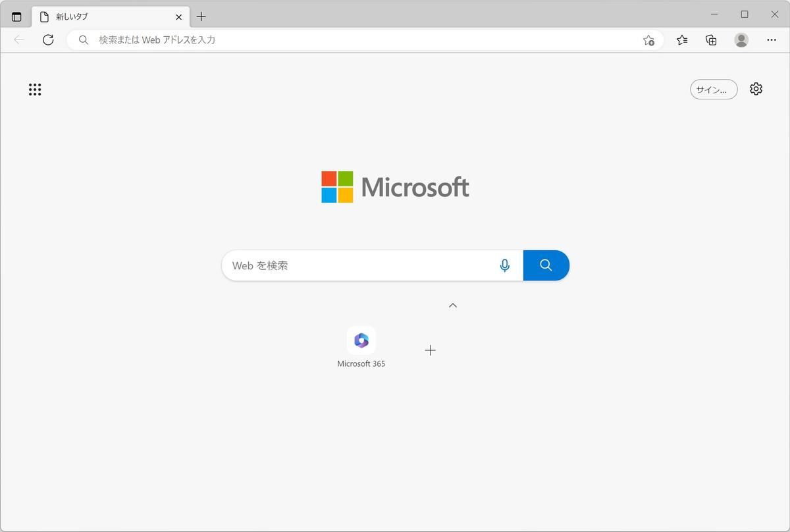Open page settings gear icon
The height and width of the screenshot is (532, 790).
[x=756, y=89]
